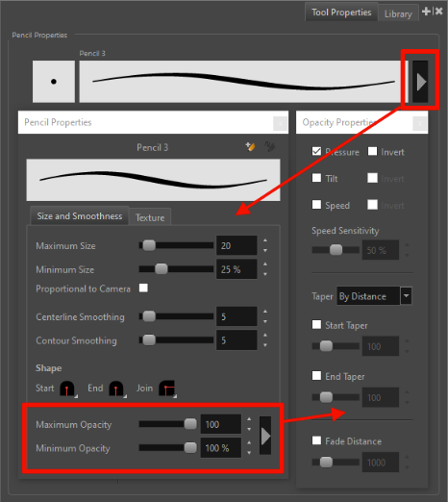448x502 pixels.
Task: Open the End shape tip selector
Action: tap(117, 389)
